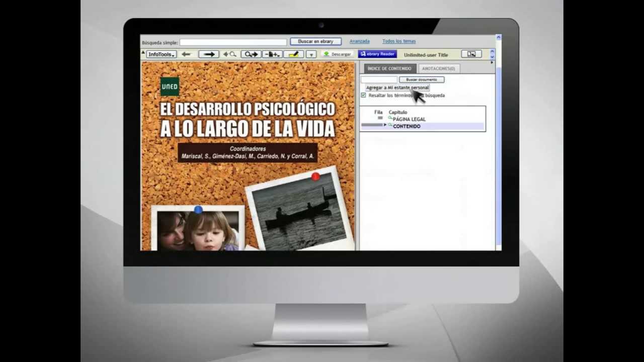Switch to the Índice de contenido tab

point(389,68)
